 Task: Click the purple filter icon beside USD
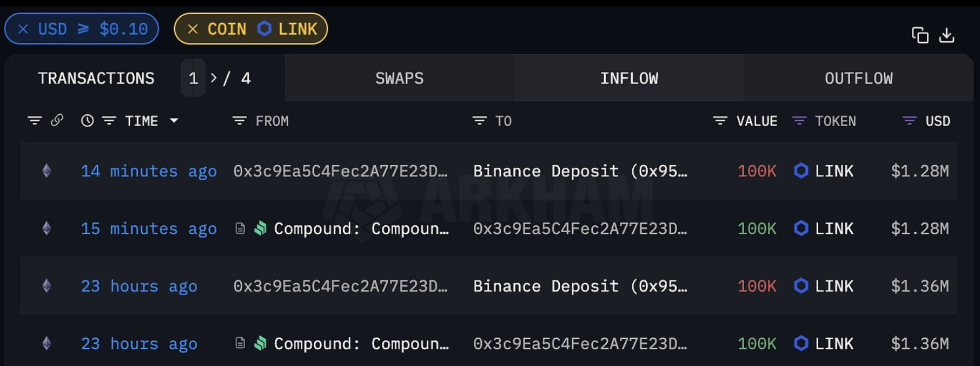tap(910, 121)
